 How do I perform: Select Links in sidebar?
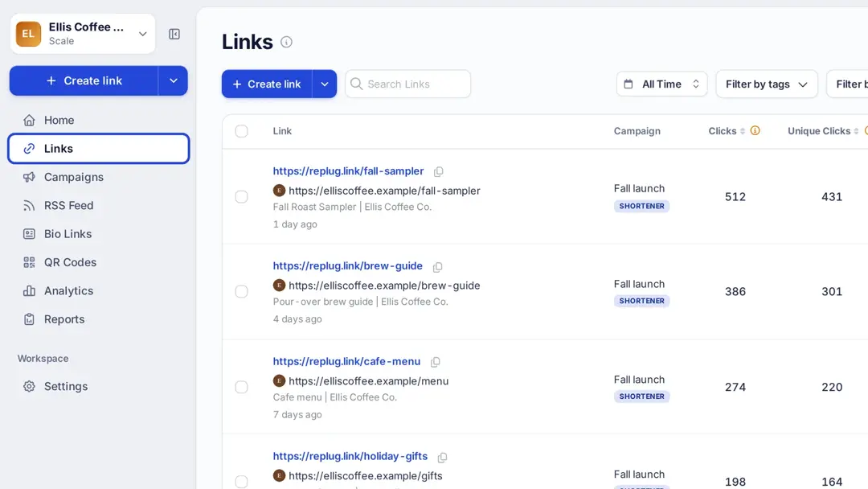click(x=99, y=149)
